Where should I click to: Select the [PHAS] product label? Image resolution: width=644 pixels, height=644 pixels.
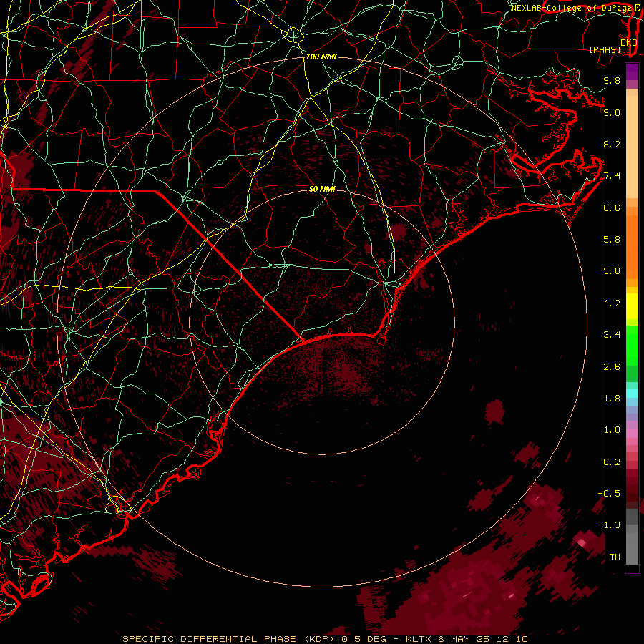605,49
